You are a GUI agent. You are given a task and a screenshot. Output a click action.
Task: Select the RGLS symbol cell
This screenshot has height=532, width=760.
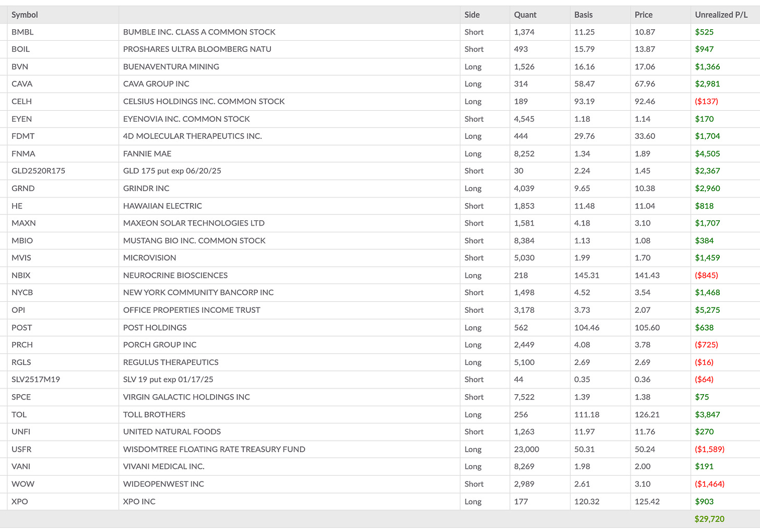[21, 362]
